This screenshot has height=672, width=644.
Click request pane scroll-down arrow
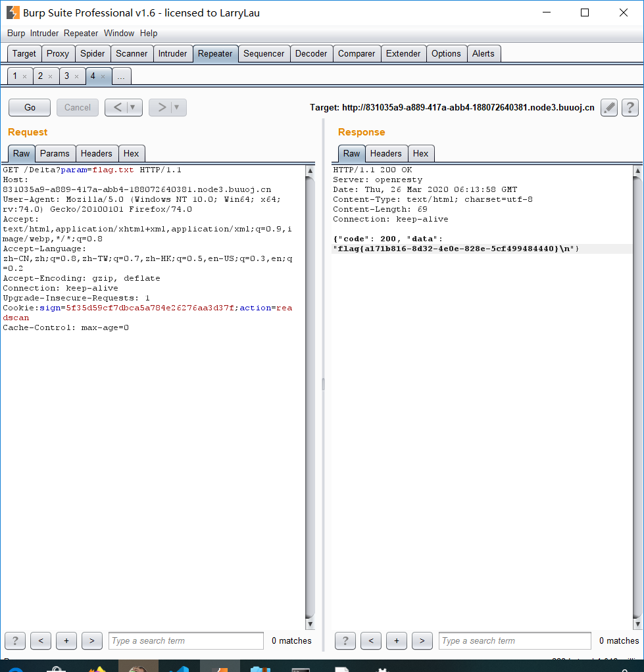[310, 624]
